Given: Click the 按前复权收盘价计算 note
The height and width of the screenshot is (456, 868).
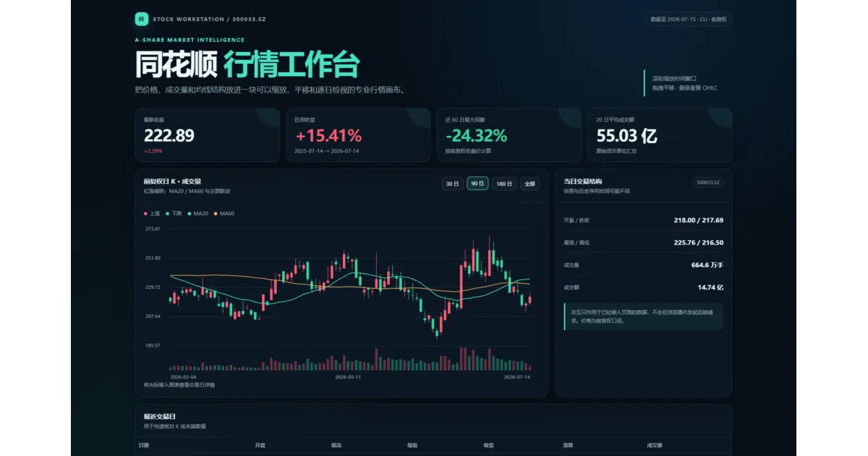Looking at the screenshot, I should 468,151.
